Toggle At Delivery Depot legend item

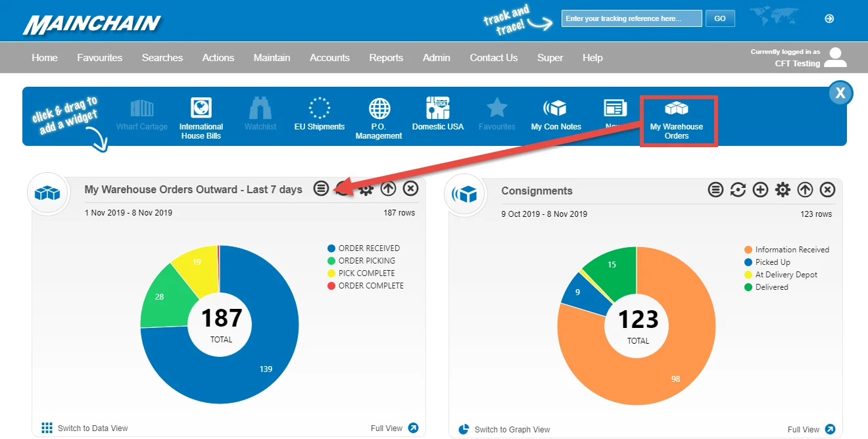pos(781,275)
